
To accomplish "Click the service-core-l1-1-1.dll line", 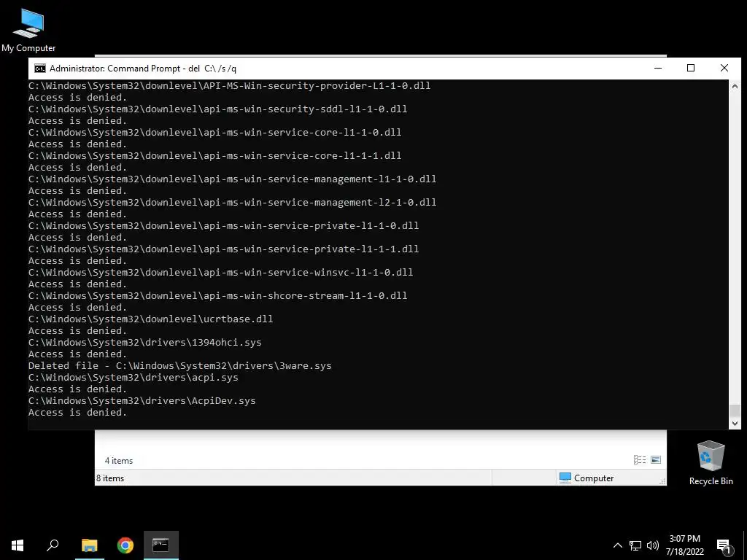I will (x=215, y=156).
